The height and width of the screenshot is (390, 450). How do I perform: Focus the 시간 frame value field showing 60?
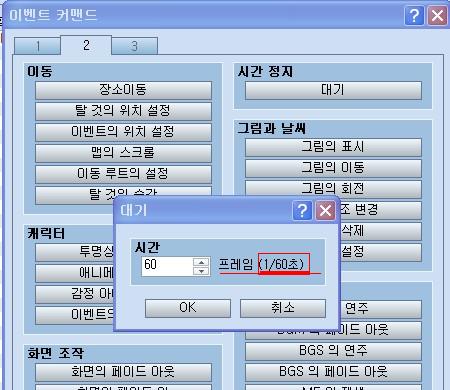click(167, 266)
